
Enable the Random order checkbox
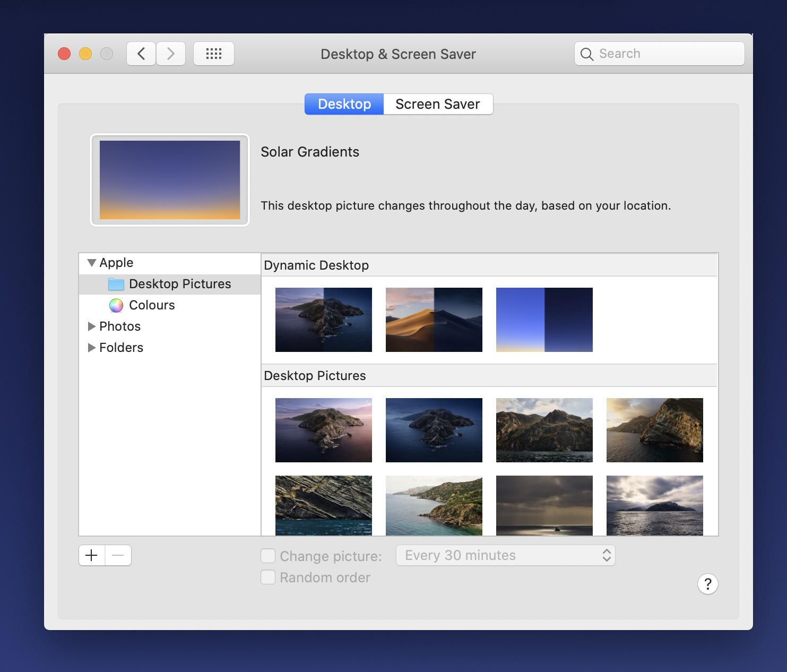click(268, 577)
